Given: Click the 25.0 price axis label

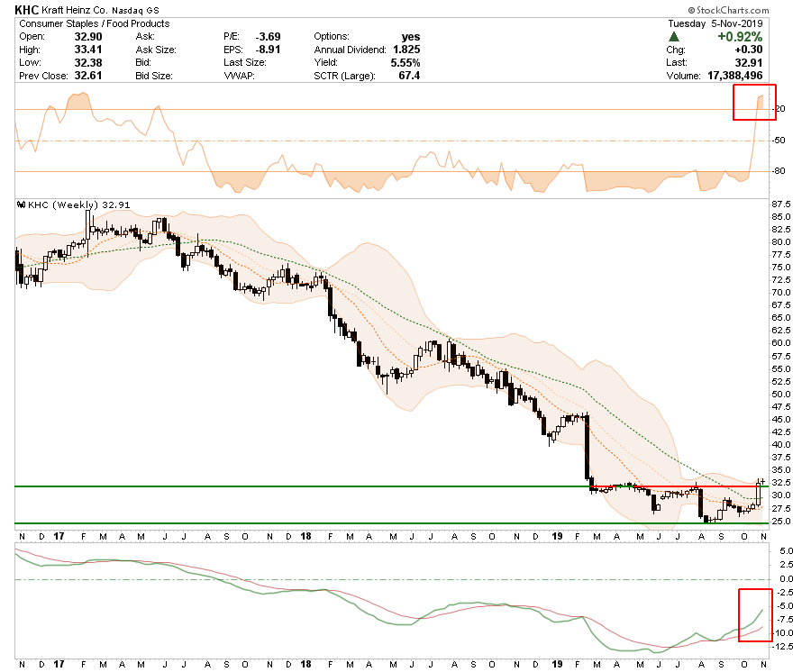Looking at the screenshot, I should click(781, 521).
